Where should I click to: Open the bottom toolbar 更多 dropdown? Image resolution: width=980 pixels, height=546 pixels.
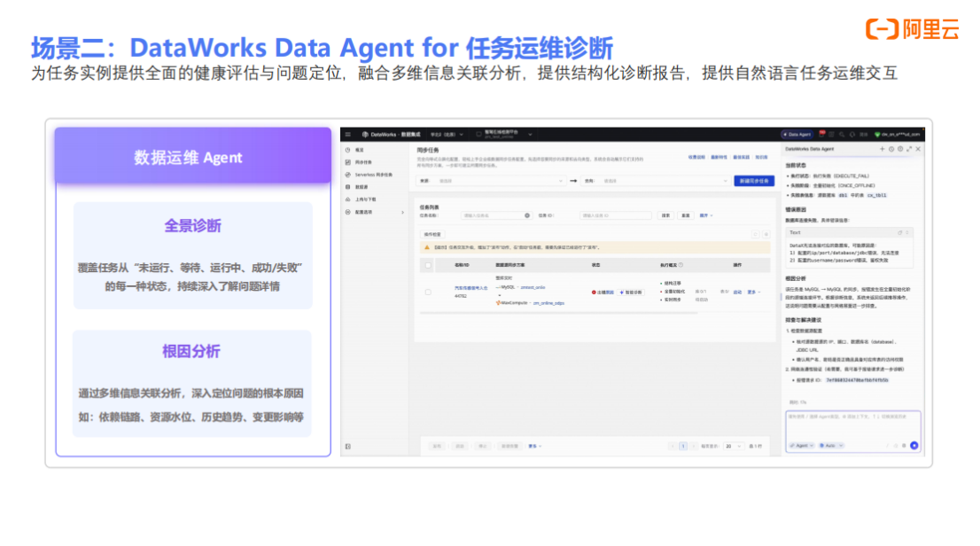click(534, 447)
